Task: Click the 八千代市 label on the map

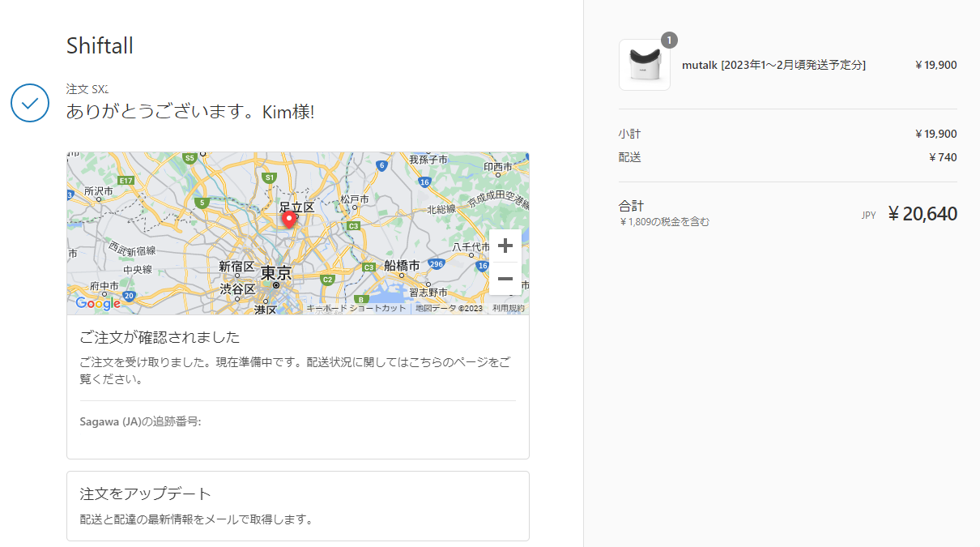Action: point(471,246)
